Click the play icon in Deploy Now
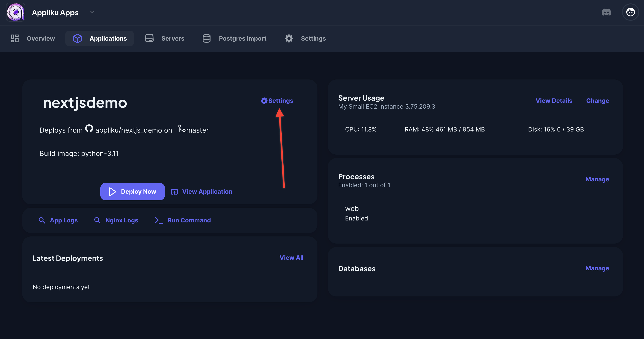644x339 pixels. (112, 192)
